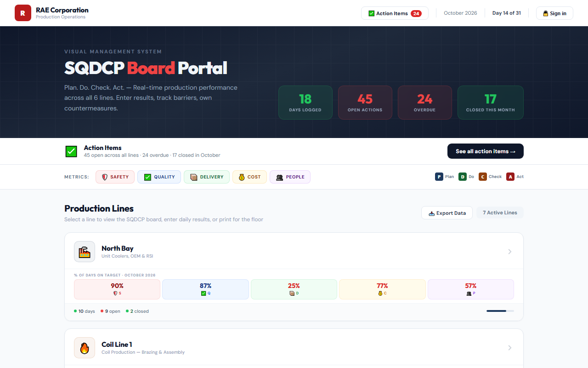Click the 17 Closed This Month card
The image size is (588, 368).
coord(491,103)
